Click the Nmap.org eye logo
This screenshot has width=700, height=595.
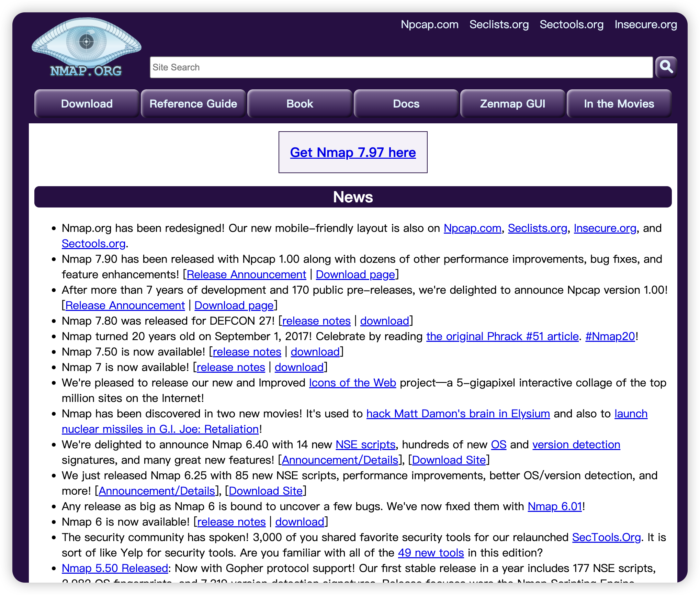(86, 47)
